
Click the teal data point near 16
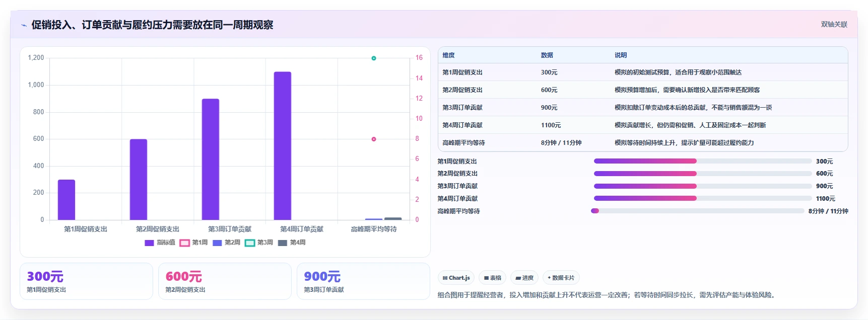[x=374, y=58]
